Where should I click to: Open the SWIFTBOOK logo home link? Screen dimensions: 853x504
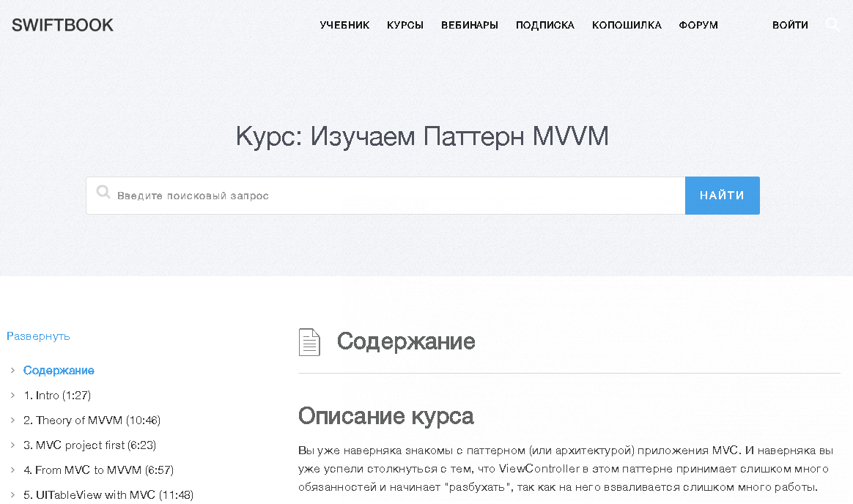[62, 25]
